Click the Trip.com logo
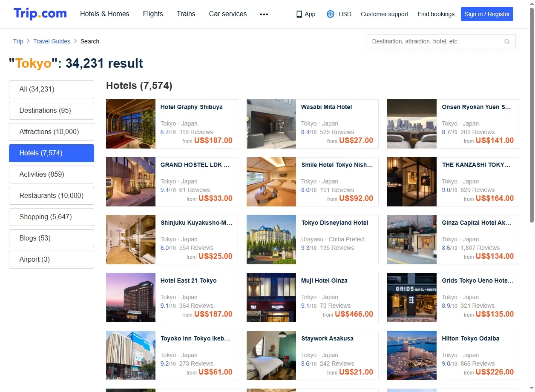This screenshot has width=535, height=392. 40,14
